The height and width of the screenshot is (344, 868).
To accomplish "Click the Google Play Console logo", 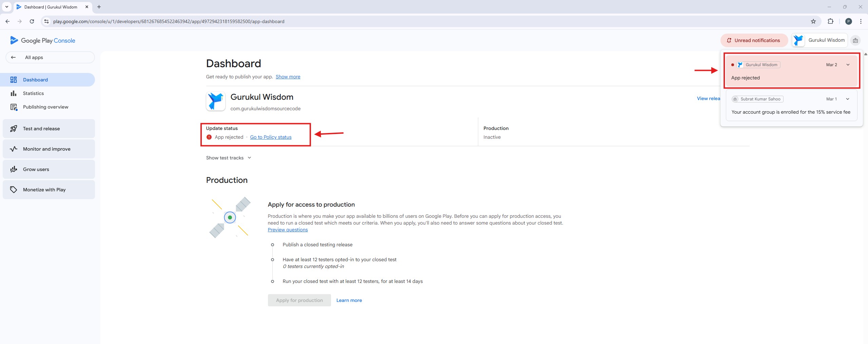I will (x=43, y=40).
